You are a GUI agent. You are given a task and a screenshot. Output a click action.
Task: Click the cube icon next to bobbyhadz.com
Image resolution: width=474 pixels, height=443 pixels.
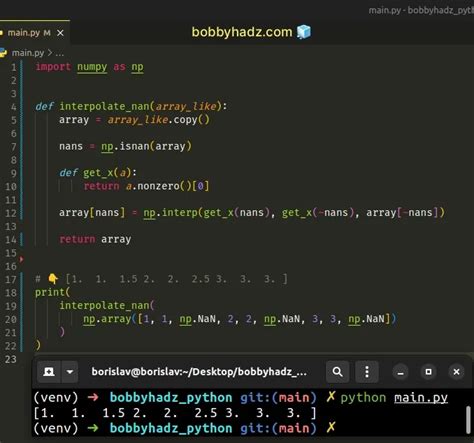click(304, 32)
